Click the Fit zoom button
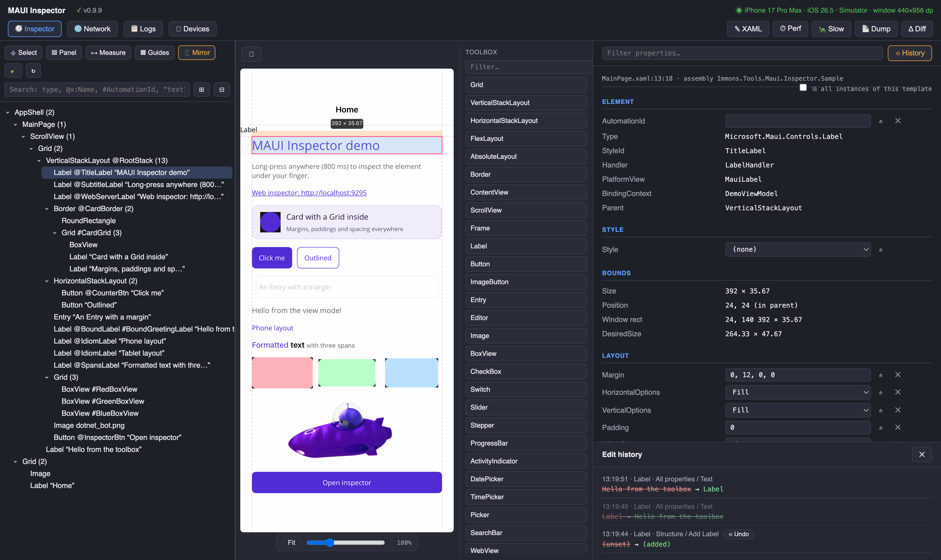Screen dimensions: 941x560 [x=291, y=543]
